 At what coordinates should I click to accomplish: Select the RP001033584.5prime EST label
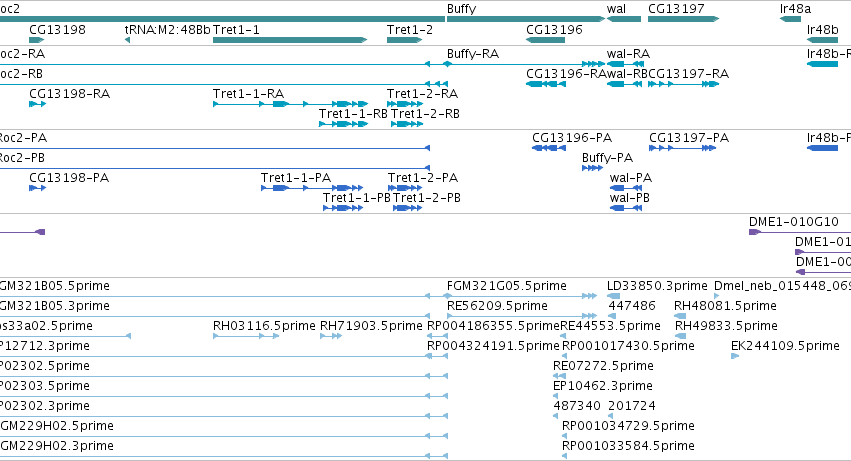pyautogui.click(x=628, y=446)
